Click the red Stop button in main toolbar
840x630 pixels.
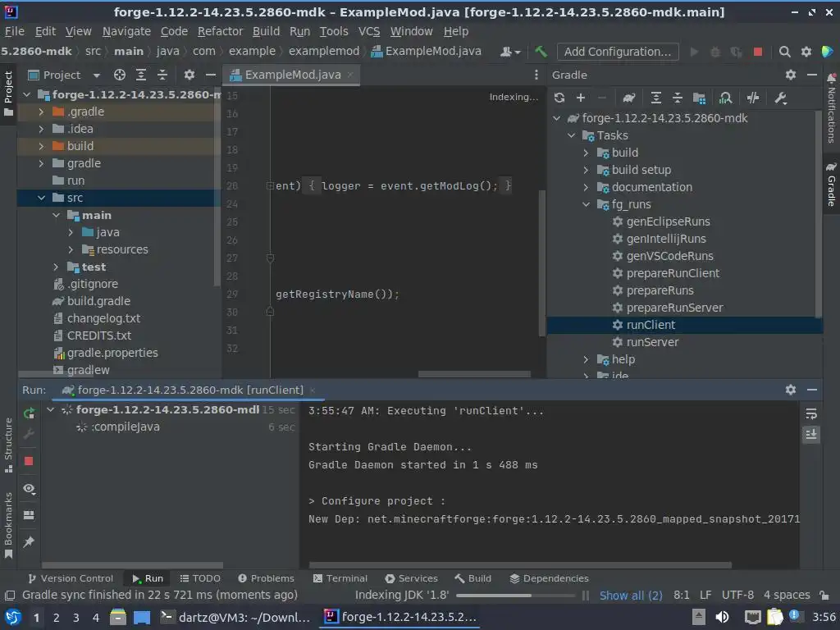click(x=757, y=52)
